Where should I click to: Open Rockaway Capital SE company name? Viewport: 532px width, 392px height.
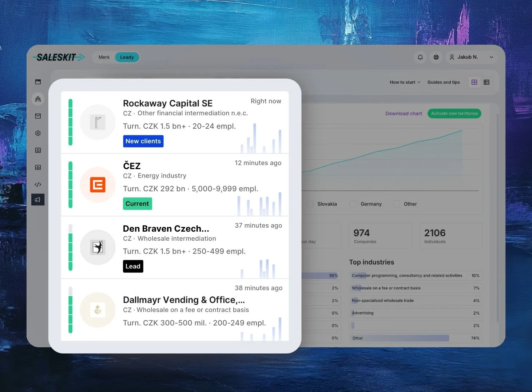click(168, 103)
